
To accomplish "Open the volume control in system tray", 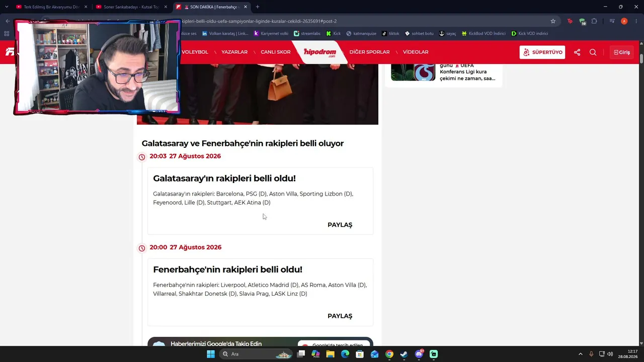I will click(x=610, y=354).
